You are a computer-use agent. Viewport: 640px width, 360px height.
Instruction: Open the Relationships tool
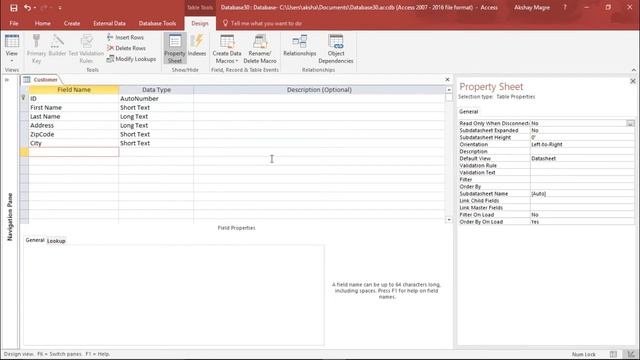point(300,46)
